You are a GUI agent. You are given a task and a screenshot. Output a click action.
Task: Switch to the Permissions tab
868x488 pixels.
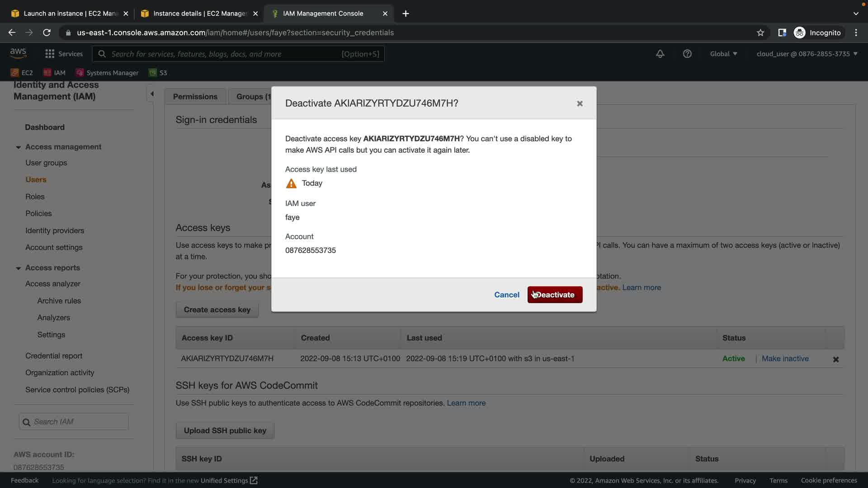[x=195, y=97]
